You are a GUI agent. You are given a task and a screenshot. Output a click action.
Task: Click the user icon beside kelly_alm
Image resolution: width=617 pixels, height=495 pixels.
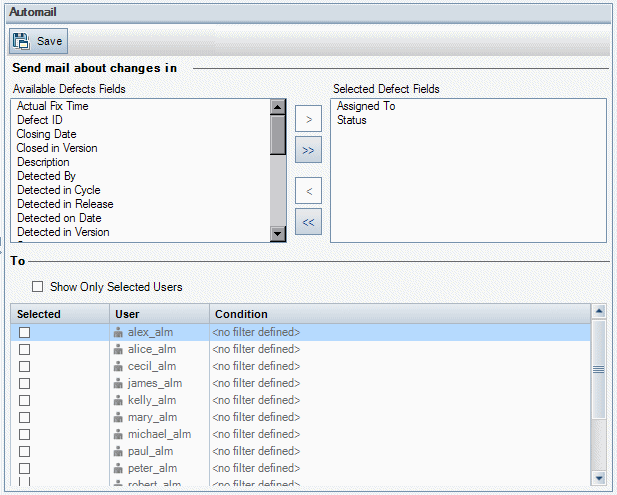coord(119,400)
